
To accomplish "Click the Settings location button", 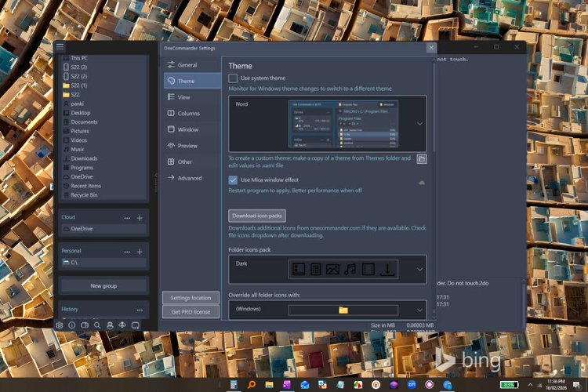I will (x=191, y=298).
